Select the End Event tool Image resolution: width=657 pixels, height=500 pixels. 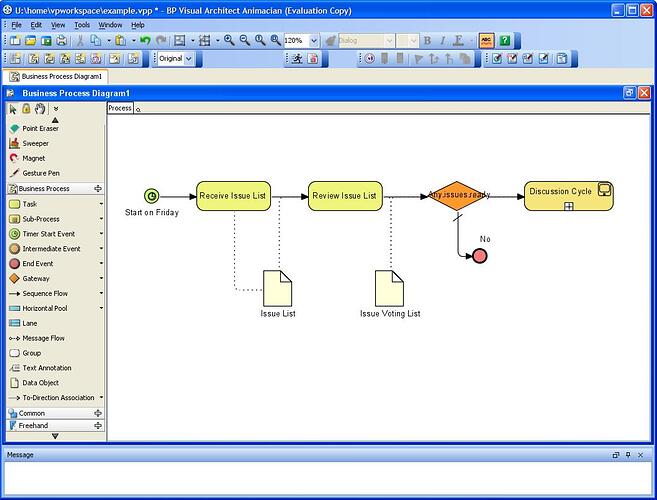(x=37, y=264)
